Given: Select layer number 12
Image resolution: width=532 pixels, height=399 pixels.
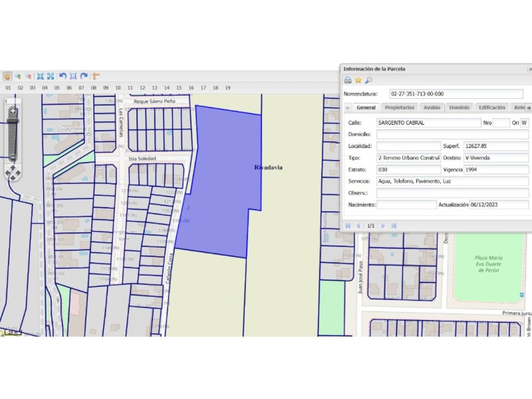Looking at the screenshot, I should tap(142, 88).
